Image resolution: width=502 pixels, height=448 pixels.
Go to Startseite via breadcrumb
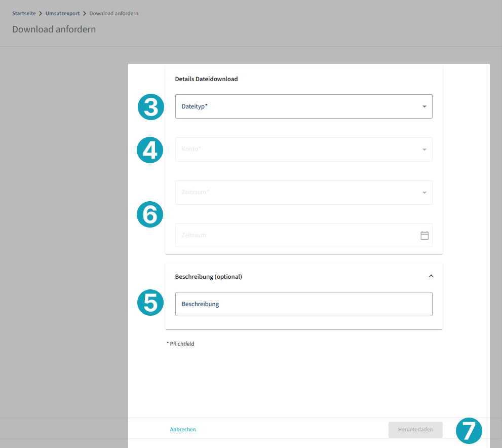point(24,14)
